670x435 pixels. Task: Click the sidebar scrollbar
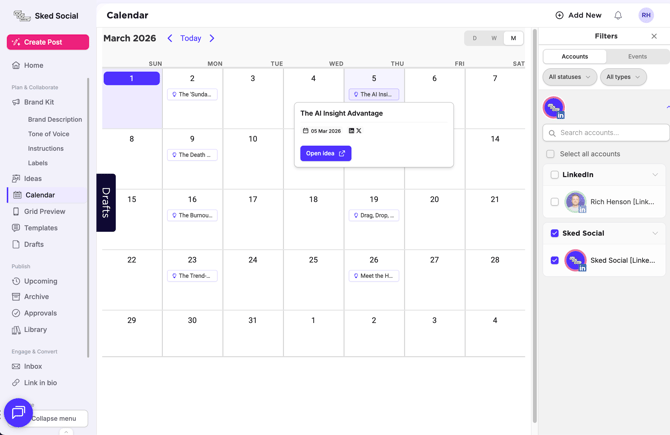(88, 217)
